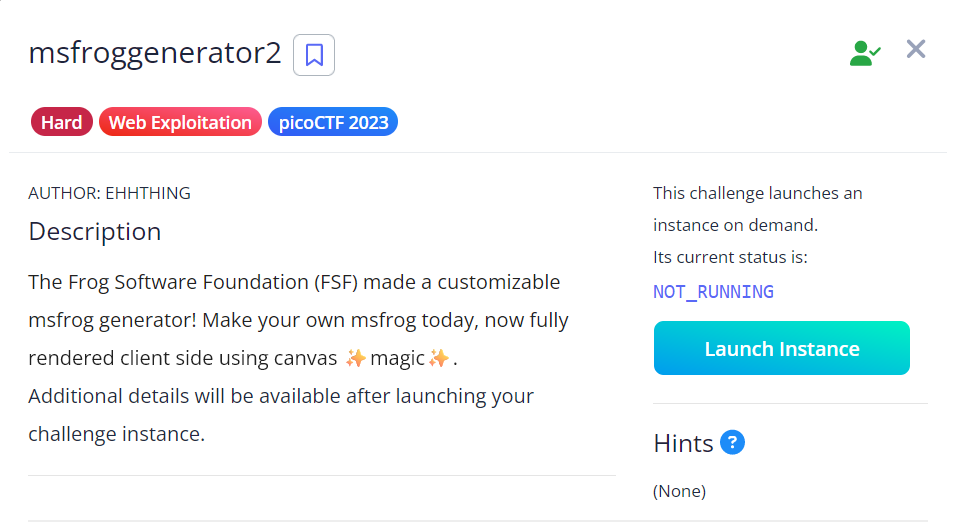Click the 'Its current status is' label
The height and width of the screenshot is (522, 955).
pyautogui.click(x=730, y=257)
